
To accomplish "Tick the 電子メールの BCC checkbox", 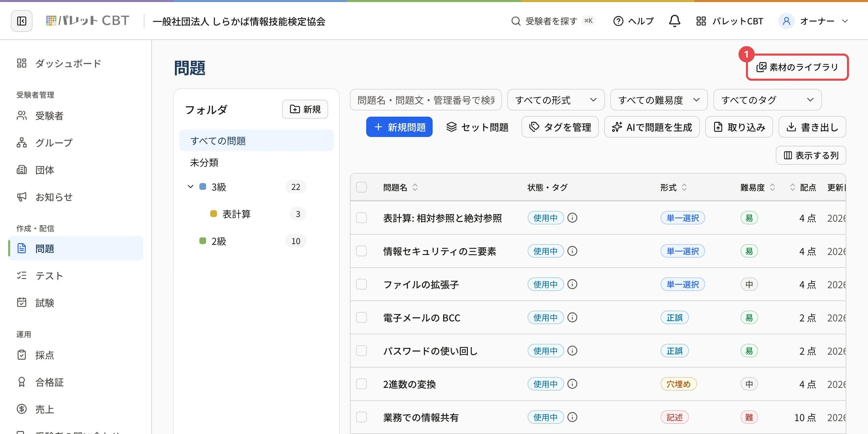I will tap(361, 317).
